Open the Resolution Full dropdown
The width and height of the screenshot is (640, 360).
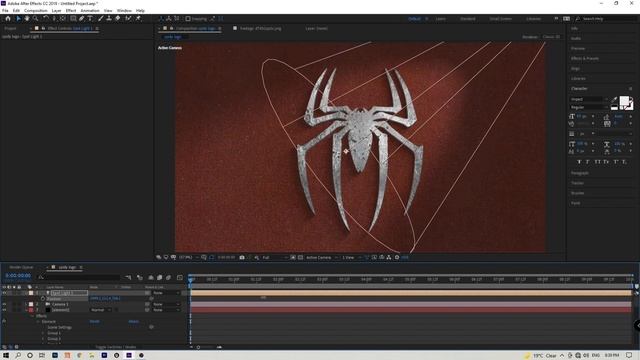(274, 258)
